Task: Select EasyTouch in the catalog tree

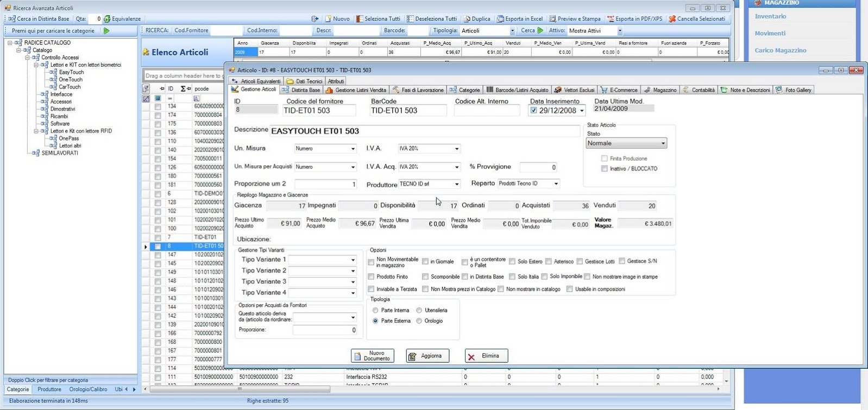Action: tap(71, 72)
